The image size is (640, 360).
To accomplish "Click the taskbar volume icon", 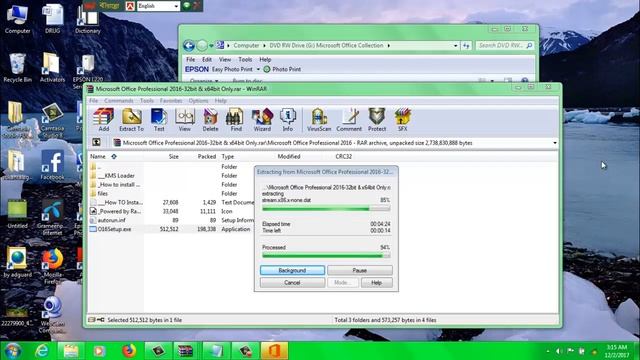I will [558, 351].
